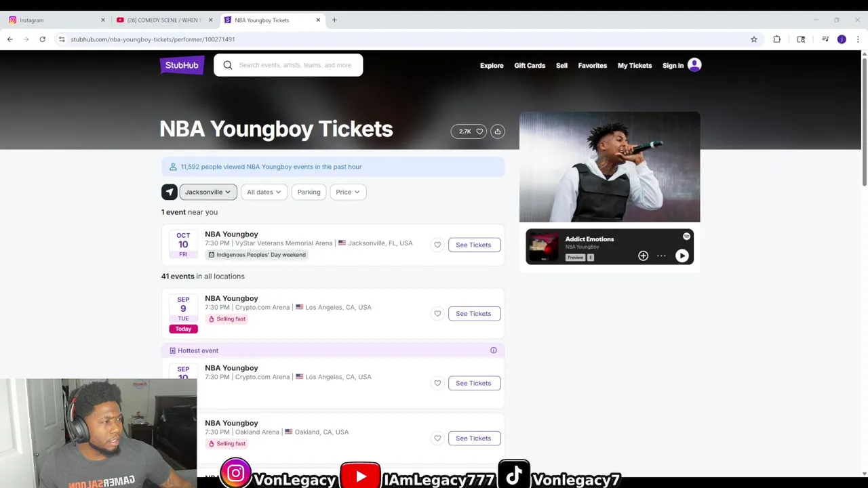Click the Chrome profile avatar
The image size is (868, 488).
click(x=842, y=39)
